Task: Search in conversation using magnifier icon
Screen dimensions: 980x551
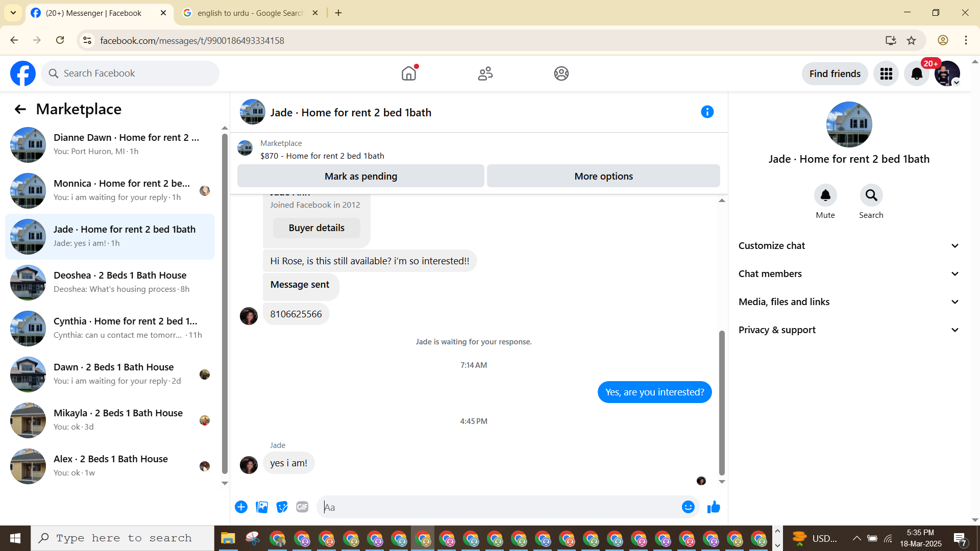Action: pyautogui.click(x=871, y=195)
